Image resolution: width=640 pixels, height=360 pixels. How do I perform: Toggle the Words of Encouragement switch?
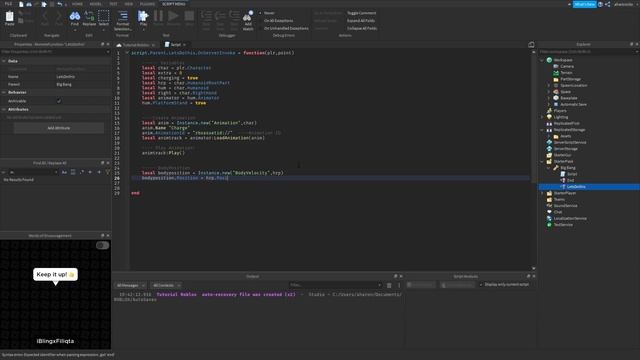102,245
